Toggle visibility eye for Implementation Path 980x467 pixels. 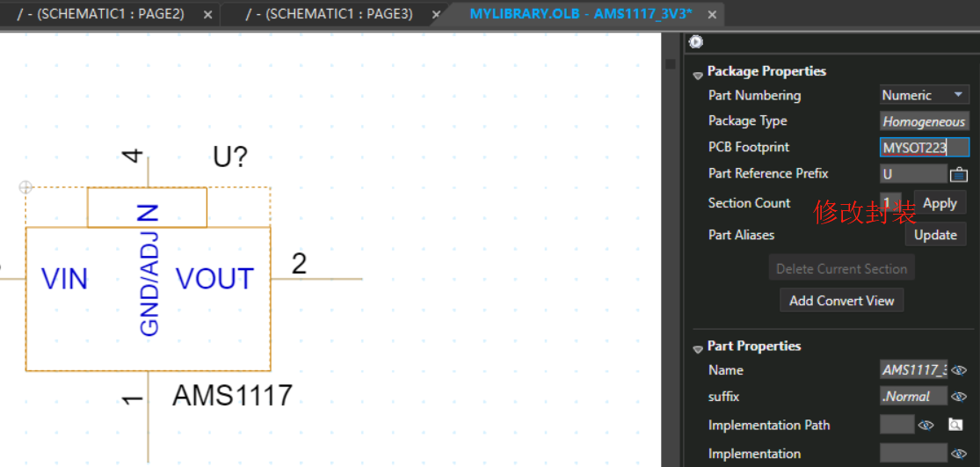pos(926,425)
